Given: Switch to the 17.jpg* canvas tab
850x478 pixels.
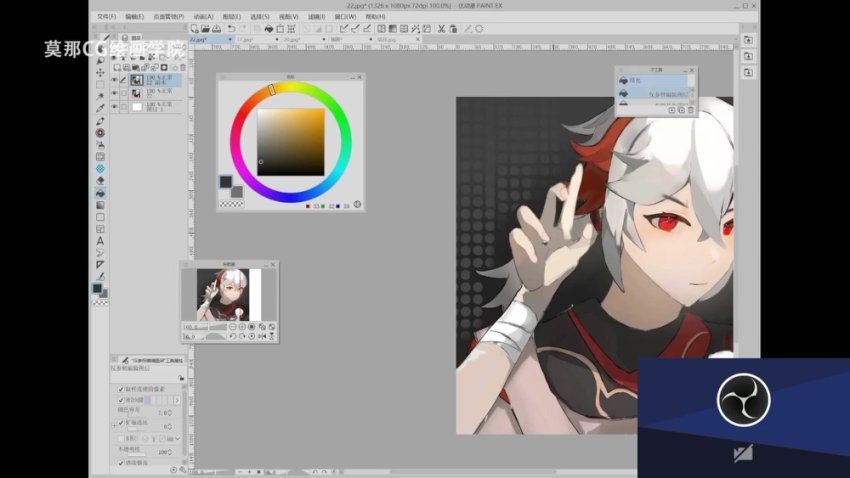Looking at the screenshot, I should click(255, 40).
